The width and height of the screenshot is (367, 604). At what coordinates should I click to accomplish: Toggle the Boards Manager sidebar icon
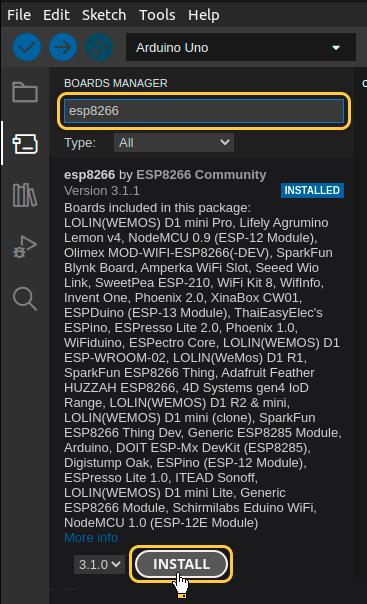pyautogui.click(x=25, y=144)
